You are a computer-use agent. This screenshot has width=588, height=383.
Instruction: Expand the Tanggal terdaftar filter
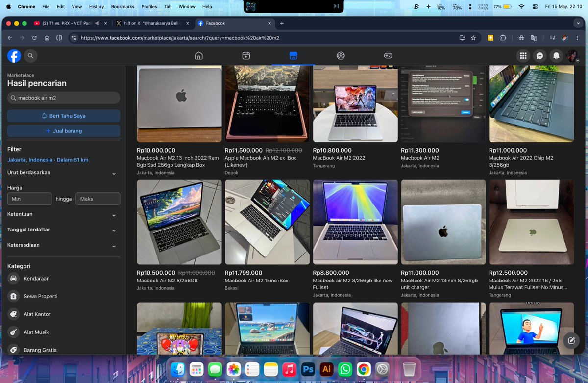point(64,230)
